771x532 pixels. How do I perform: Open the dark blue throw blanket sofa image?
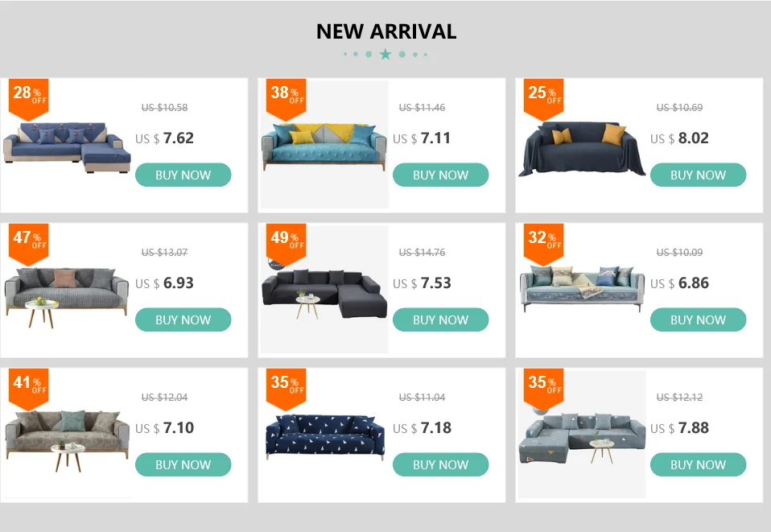tap(582, 148)
